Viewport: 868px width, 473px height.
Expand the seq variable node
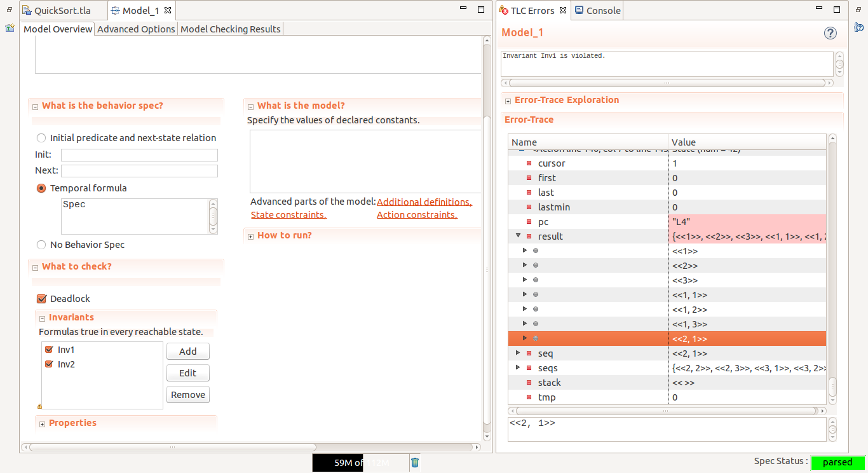[519, 353]
